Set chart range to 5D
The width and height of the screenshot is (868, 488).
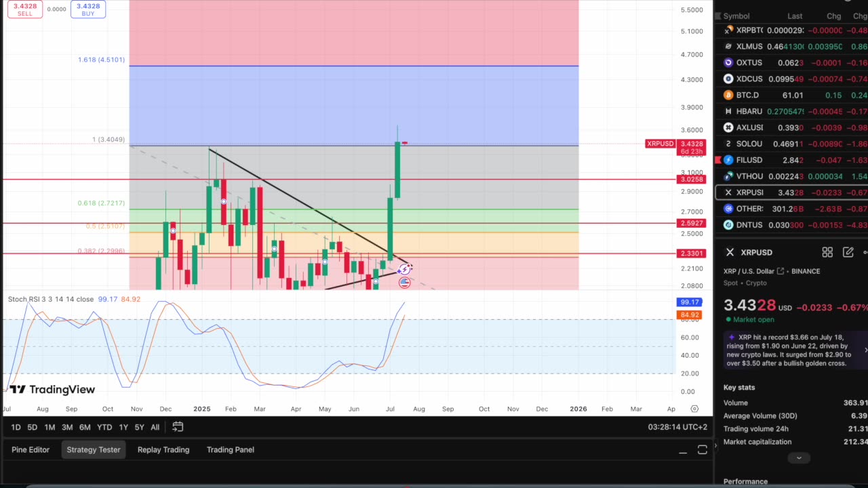pos(32,427)
